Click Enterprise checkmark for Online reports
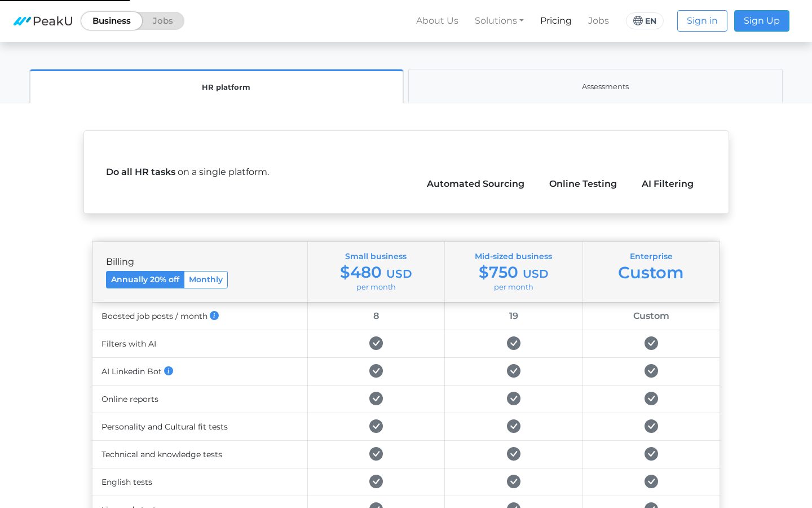This screenshot has height=508, width=812. 651,398
